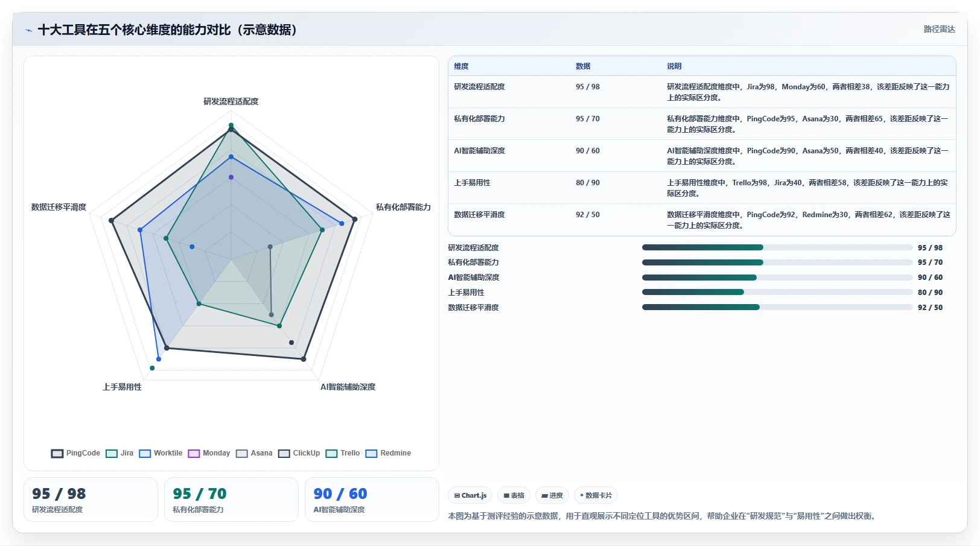
Task: Click the 上手易用性 progress bar
Action: (777, 292)
